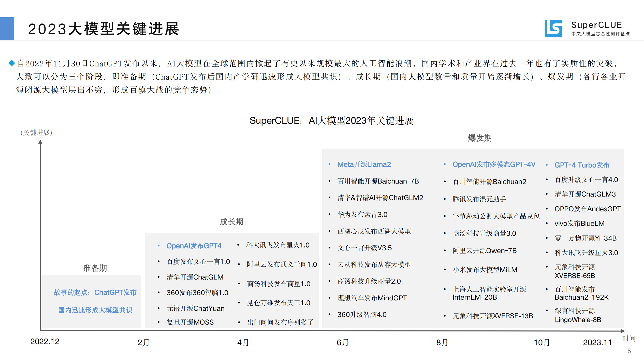The height and width of the screenshot is (362, 644).
Task: Click the blue square beside the title
Action: [x=7, y=29]
